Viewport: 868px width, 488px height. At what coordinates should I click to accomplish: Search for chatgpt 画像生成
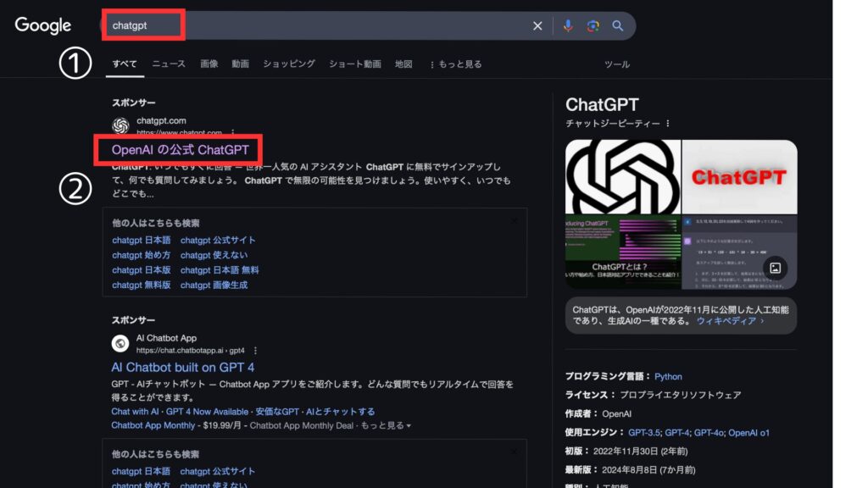(214, 285)
